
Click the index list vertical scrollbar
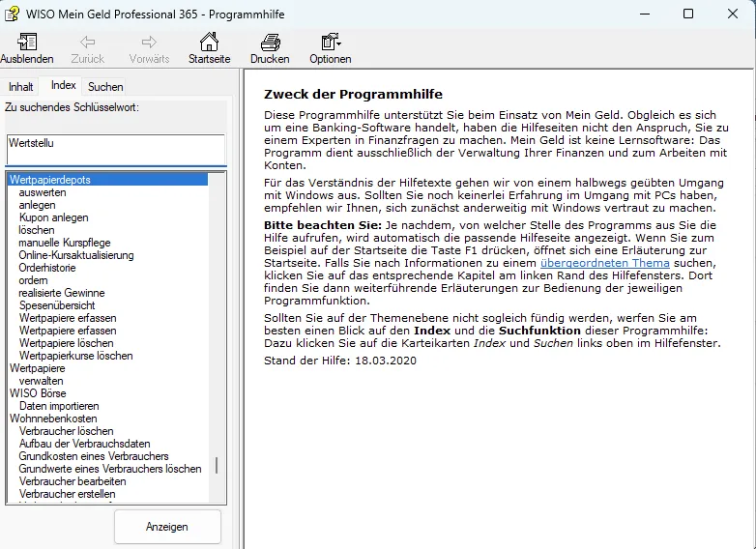217,465
